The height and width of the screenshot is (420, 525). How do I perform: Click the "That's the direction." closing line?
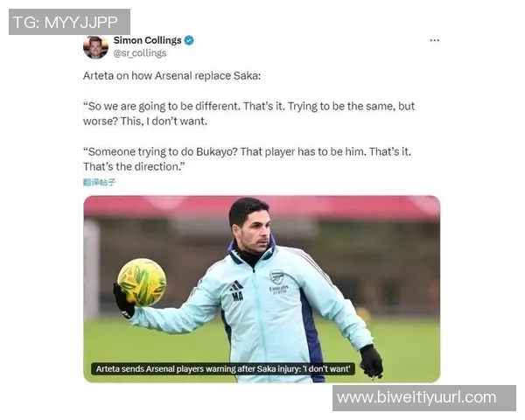tap(134, 166)
